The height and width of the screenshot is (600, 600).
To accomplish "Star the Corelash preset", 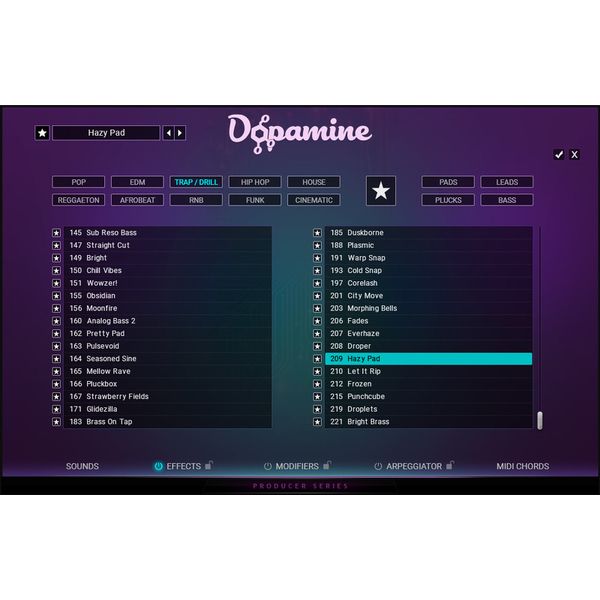I will 317,283.
